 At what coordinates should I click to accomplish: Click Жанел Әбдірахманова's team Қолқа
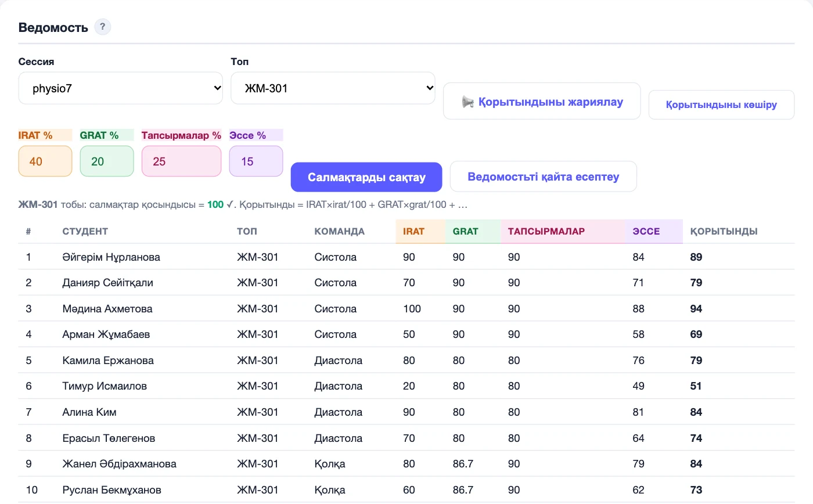[x=330, y=464]
